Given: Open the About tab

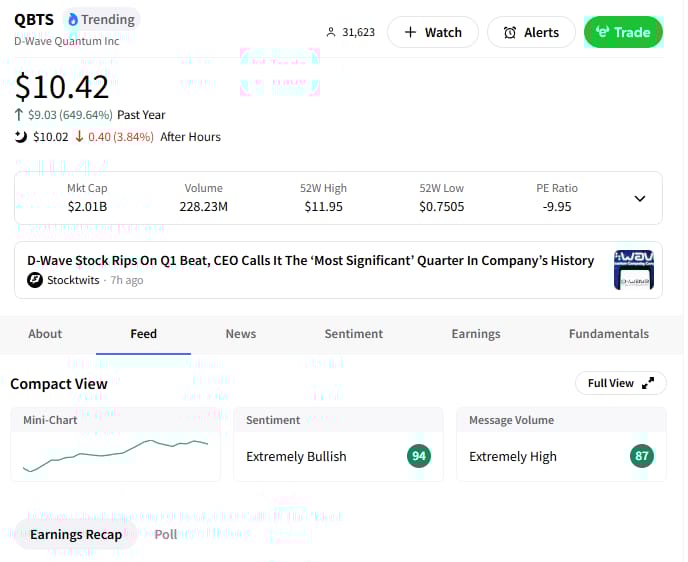Looking at the screenshot, I should pyautogui.click(x=45, y=334).
